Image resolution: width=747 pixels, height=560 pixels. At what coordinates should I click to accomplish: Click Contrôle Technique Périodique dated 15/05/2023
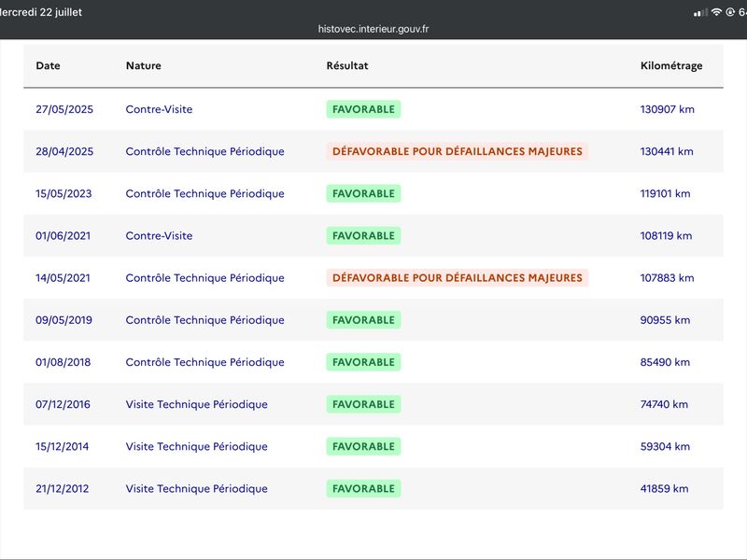(204, 193)
